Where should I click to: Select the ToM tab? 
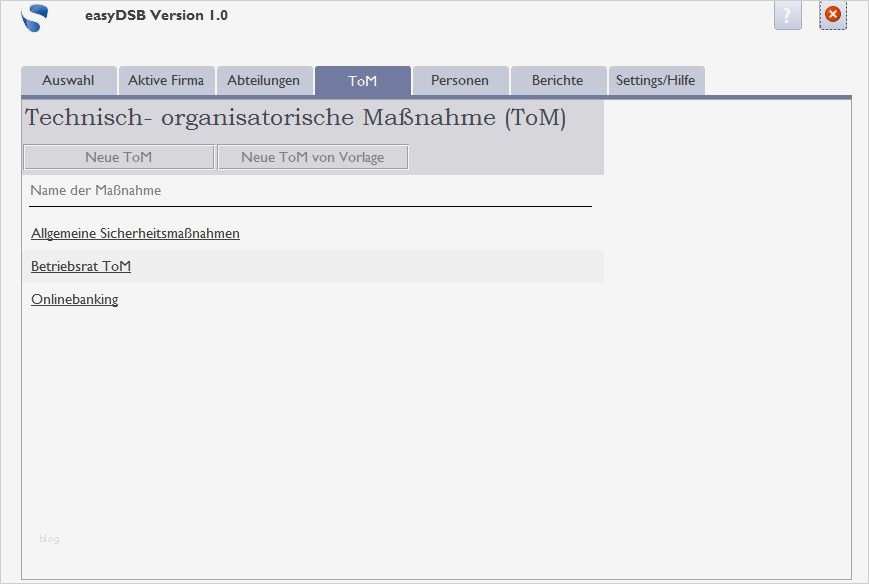[362, 80]
